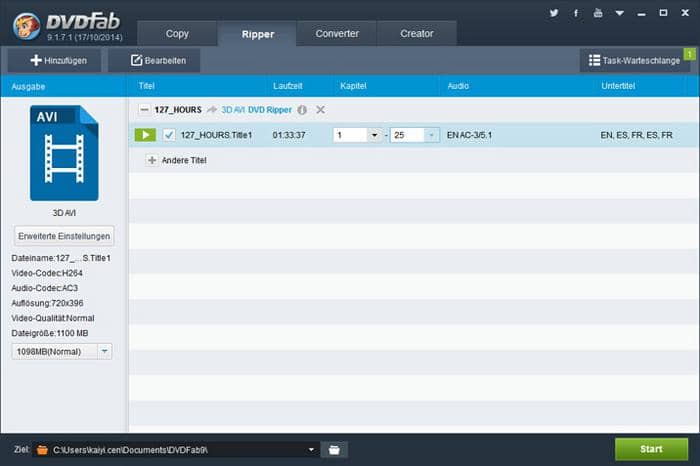Click the green task count badge

(690, 54)
